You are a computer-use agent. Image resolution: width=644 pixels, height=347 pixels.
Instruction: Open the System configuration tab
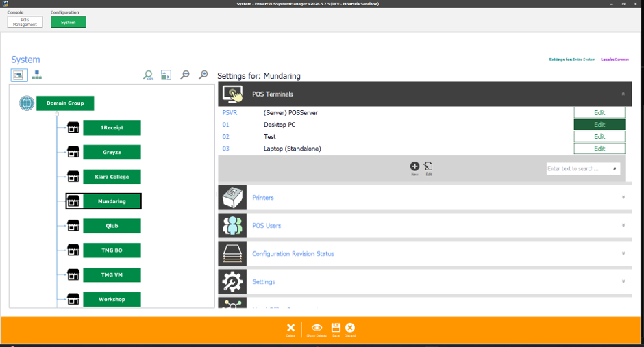point(69,22)
